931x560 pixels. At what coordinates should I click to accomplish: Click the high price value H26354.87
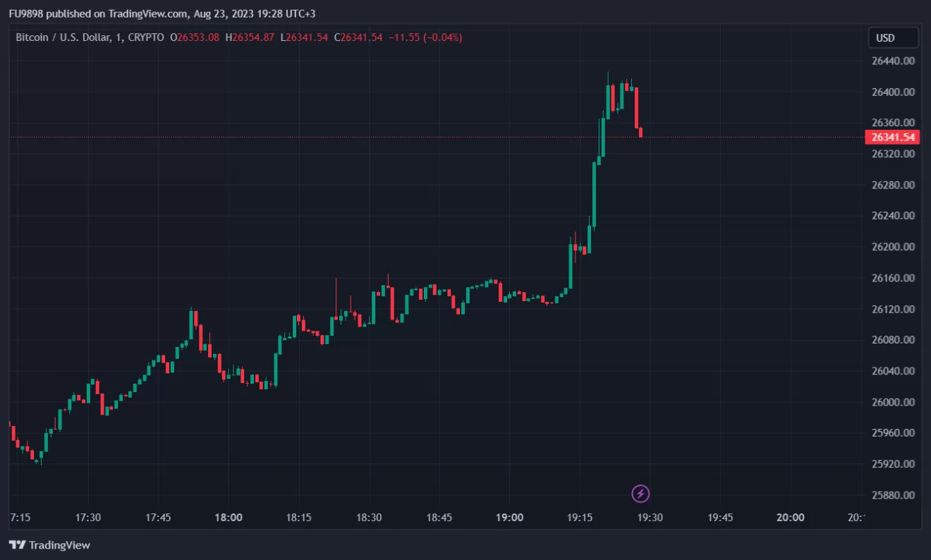coord(250,37)
